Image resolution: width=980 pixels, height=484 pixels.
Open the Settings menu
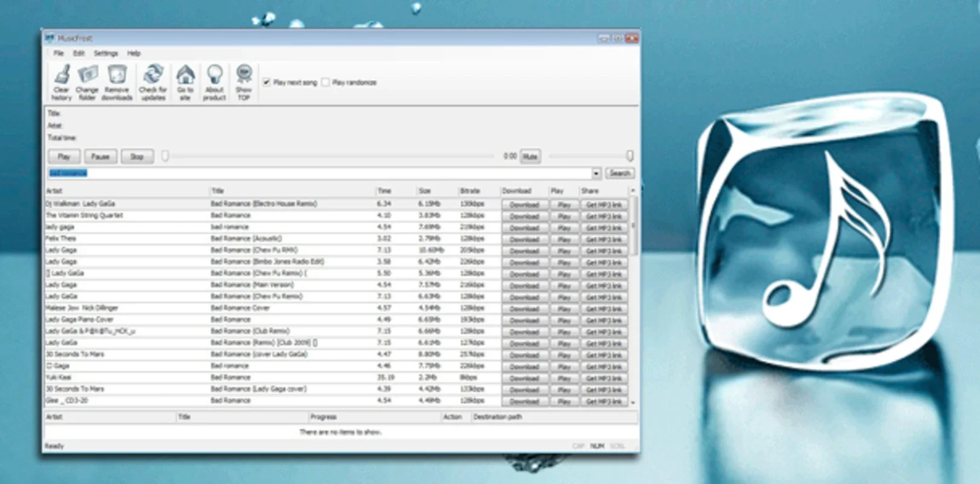click(106, 53)
